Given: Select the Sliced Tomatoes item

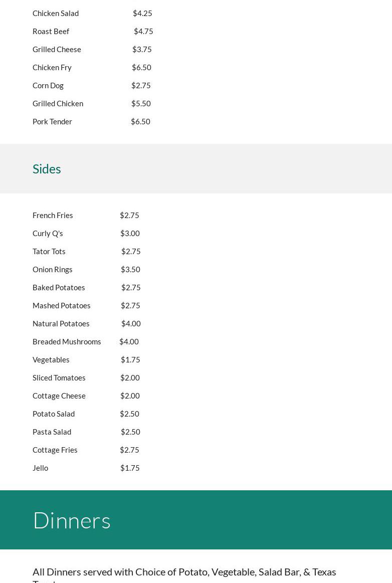Looking at the screenshot, I should tap(59, 378).
